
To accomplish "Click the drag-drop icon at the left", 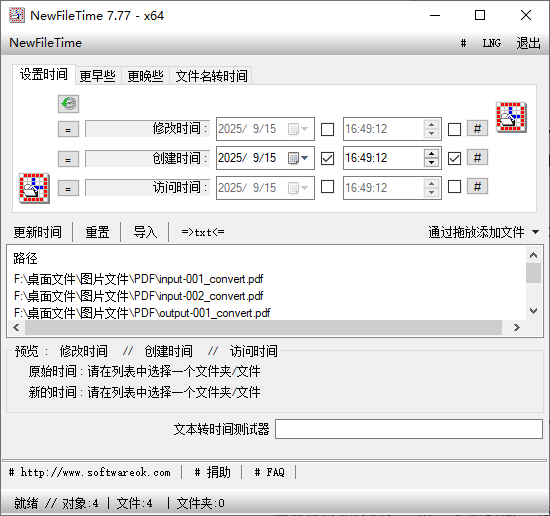I will pyautogui.click(x=34, y=188).
